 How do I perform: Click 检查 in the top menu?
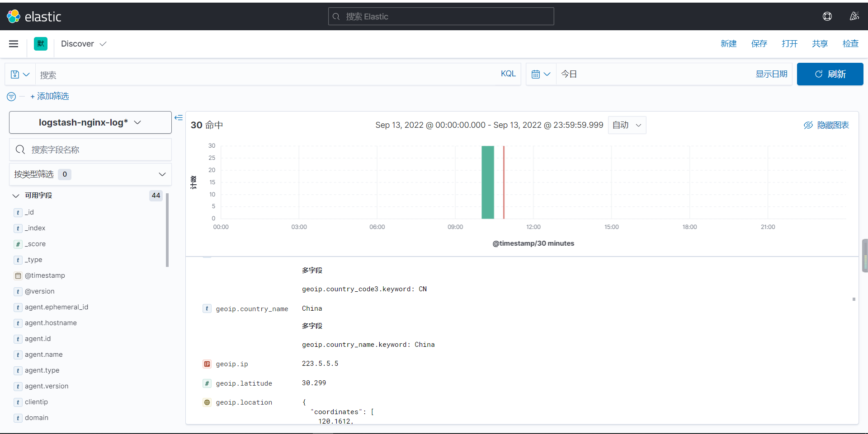(850, 44)
